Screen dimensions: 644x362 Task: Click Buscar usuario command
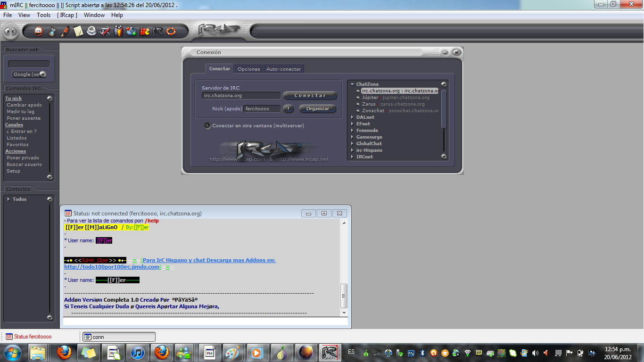click(x=25, y=165)
